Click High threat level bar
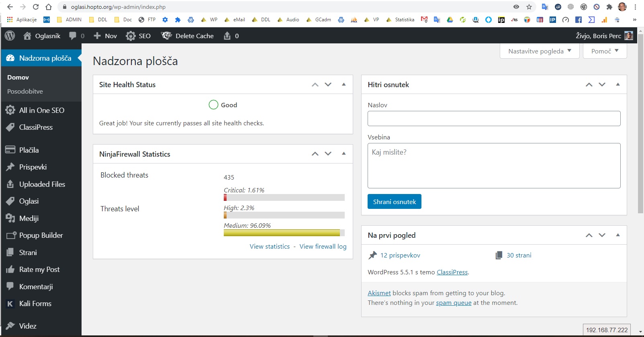 point(284,215)
